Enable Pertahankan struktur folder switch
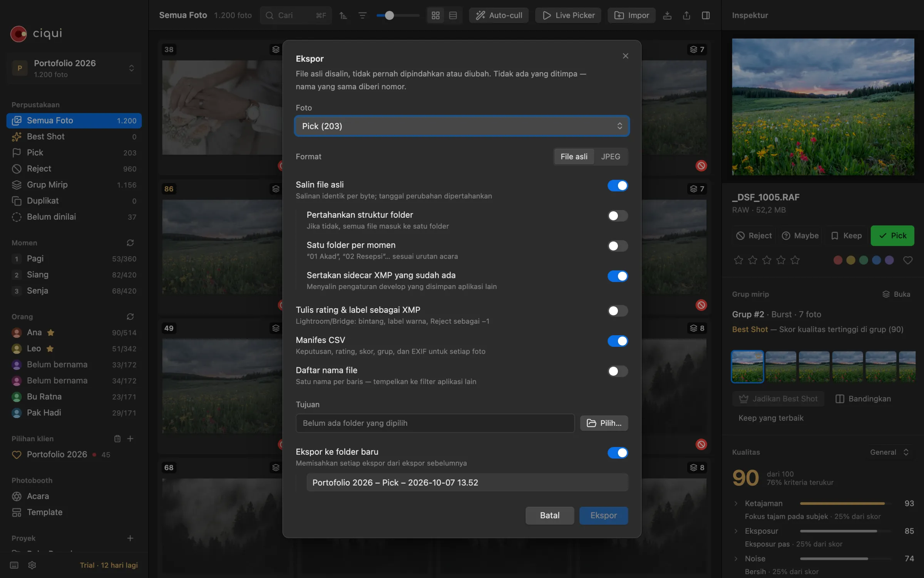The width and height of the screenshot is (924, 578). click(x=618, y=216)
